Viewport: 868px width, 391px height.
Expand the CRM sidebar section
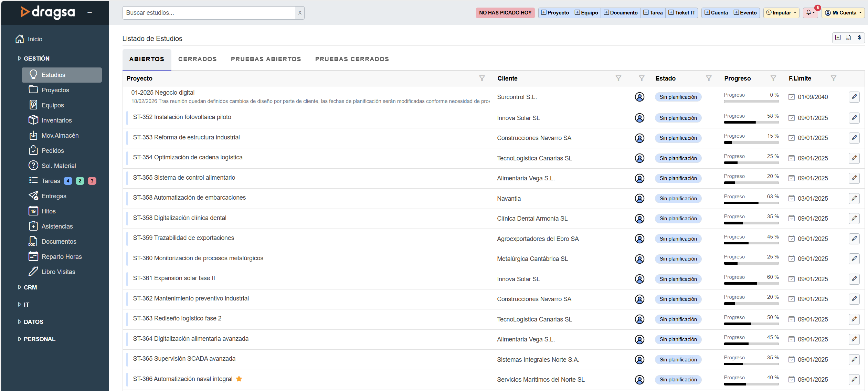pos(30,287)
